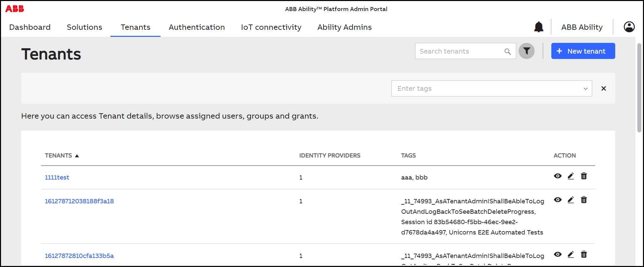Edit tenant 161278712038188f3a18
The height and width of the screenshot is (267, 644).
click(x=571, y=200)
